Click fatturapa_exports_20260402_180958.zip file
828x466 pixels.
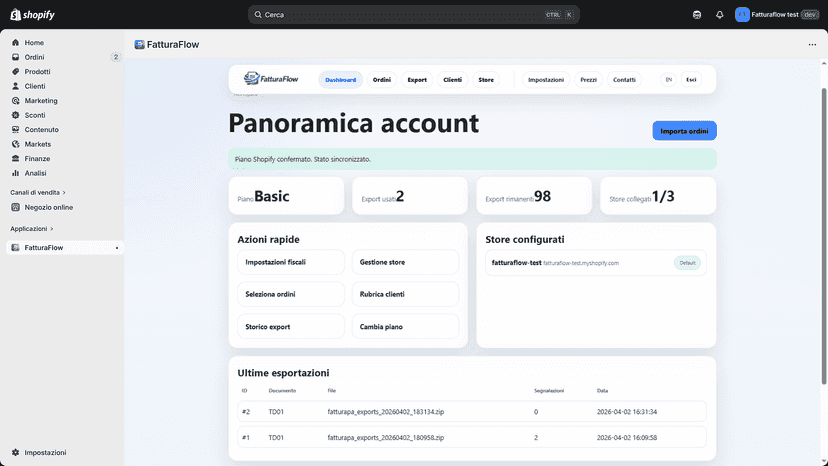385,437
